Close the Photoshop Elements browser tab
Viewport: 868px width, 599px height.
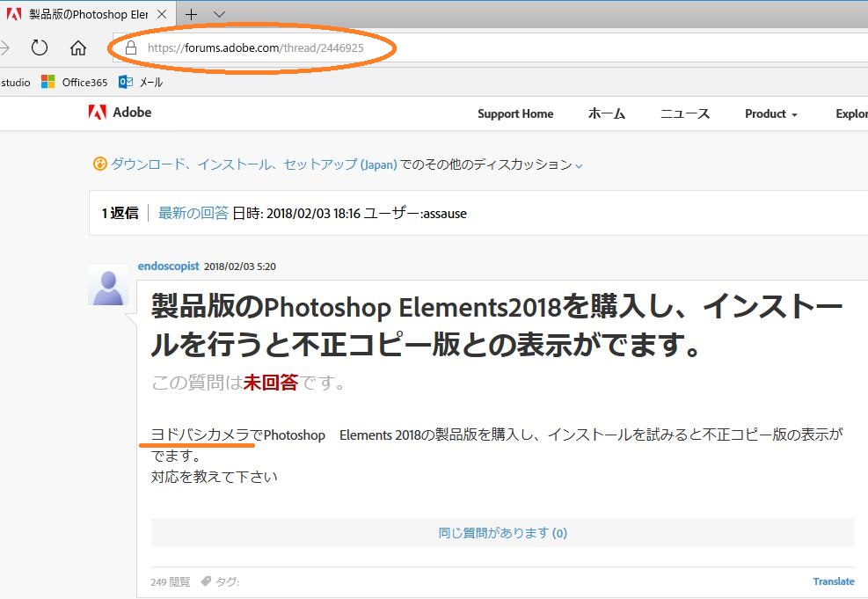tap(162, 14)
